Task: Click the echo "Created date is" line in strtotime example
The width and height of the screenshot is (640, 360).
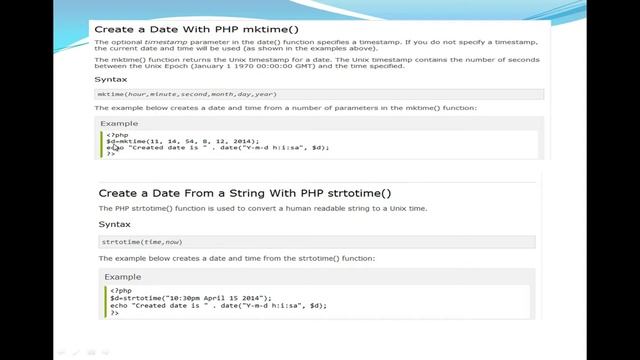Action: (x=218, y=306)
